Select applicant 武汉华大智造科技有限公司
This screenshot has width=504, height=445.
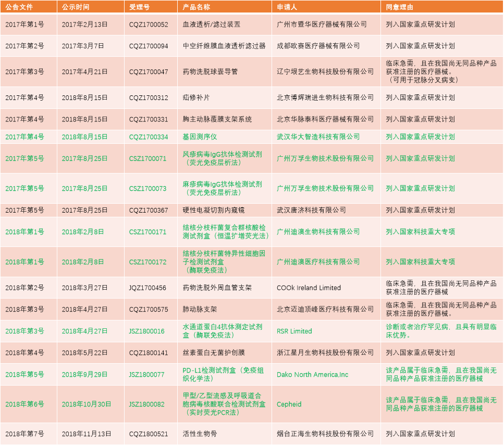(318, 137)
